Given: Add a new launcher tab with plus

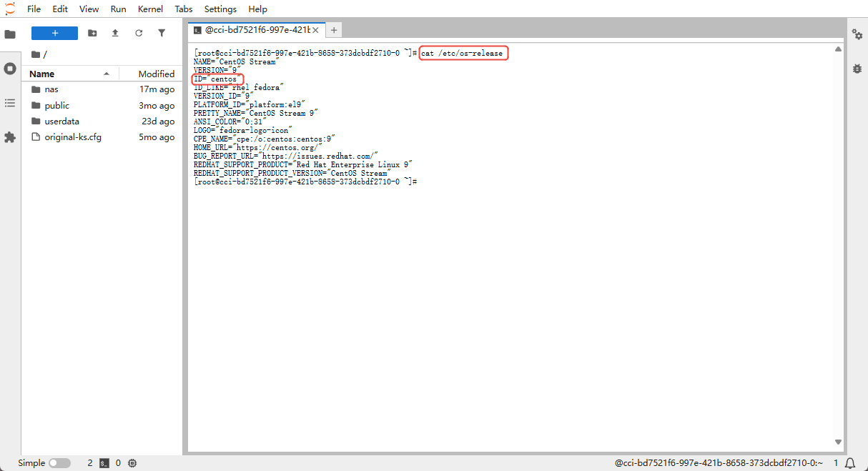Looking at the screenshot, I should tap(334, 30).
